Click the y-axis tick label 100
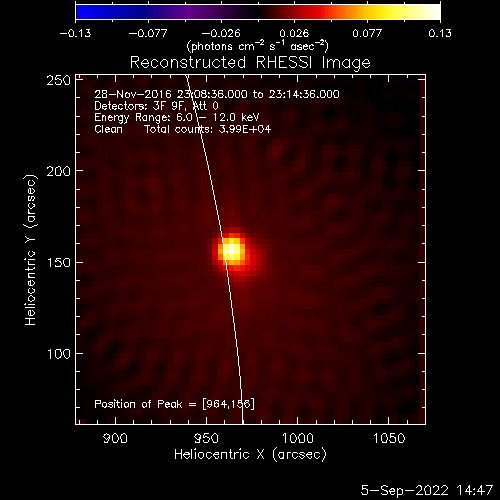This screenshot has width=500, height=500. pos(58,354)
